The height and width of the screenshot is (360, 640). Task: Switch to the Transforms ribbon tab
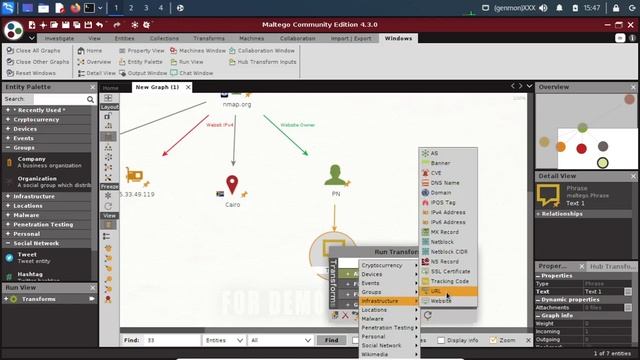click(209, 38)
